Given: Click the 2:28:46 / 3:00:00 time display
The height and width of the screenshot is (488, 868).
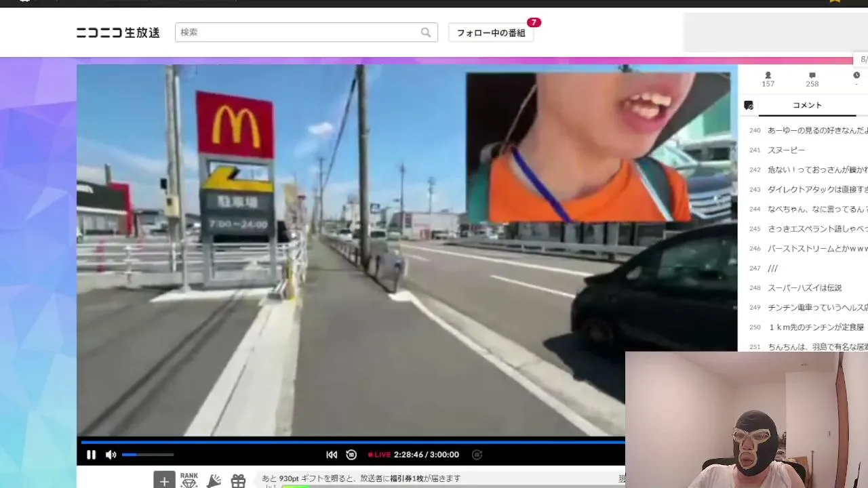Looking at the screenshot, I should click(x=427, y=455).
